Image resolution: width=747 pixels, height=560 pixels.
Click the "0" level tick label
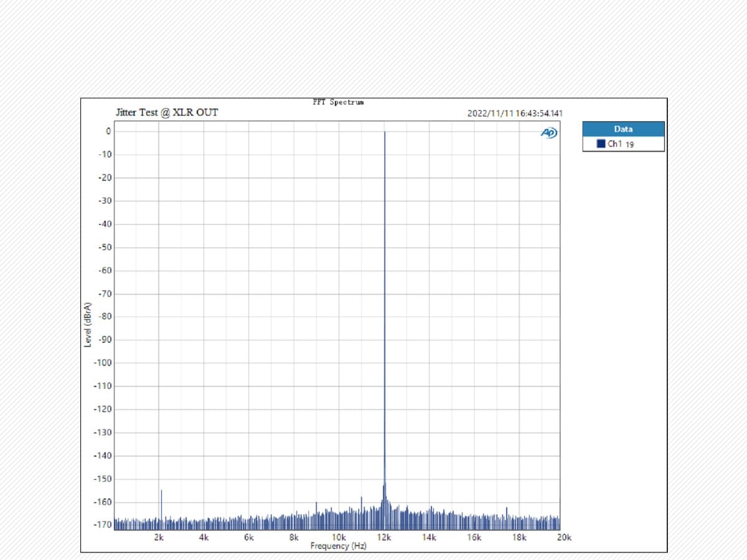108,131
